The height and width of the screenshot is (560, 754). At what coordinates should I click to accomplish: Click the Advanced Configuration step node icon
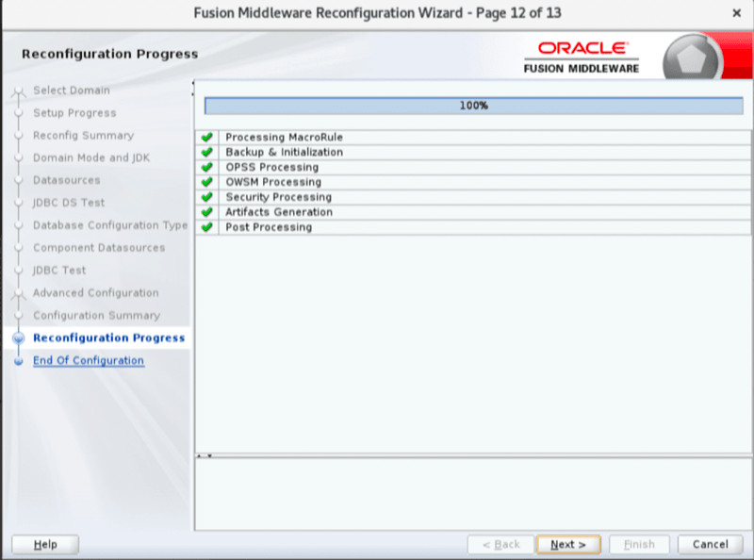pos(18,293)
